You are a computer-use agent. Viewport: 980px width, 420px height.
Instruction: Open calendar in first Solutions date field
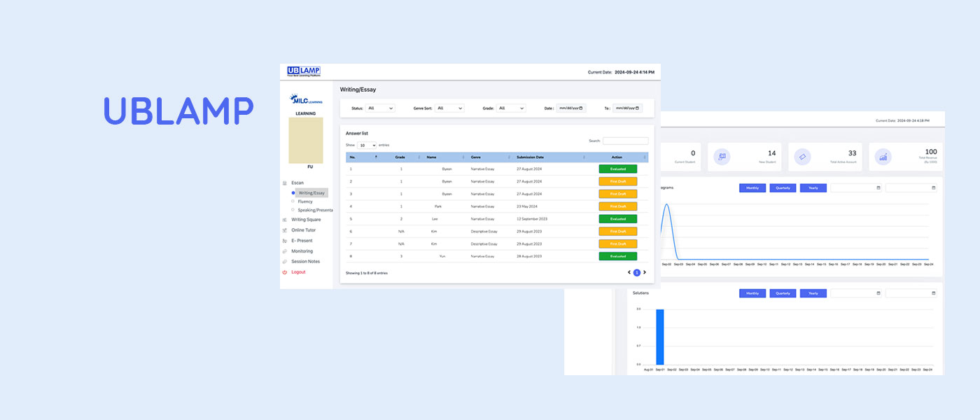click(x=878, y=293)
